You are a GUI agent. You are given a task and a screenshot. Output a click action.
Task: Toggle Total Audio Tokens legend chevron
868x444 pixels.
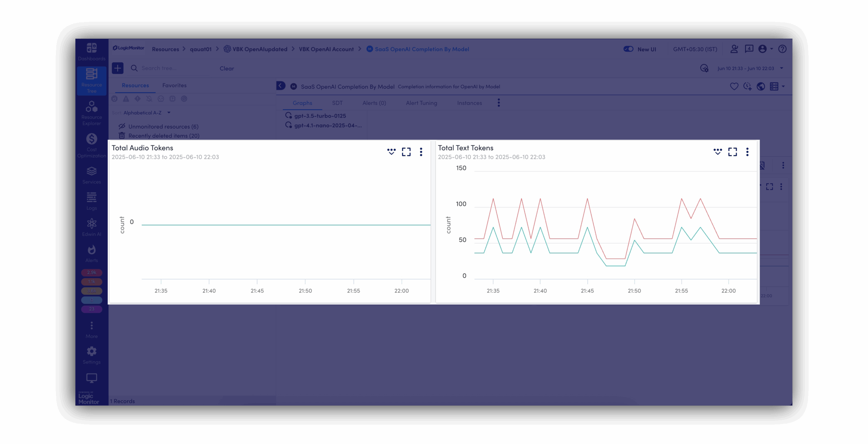click(x=391, y=152)
